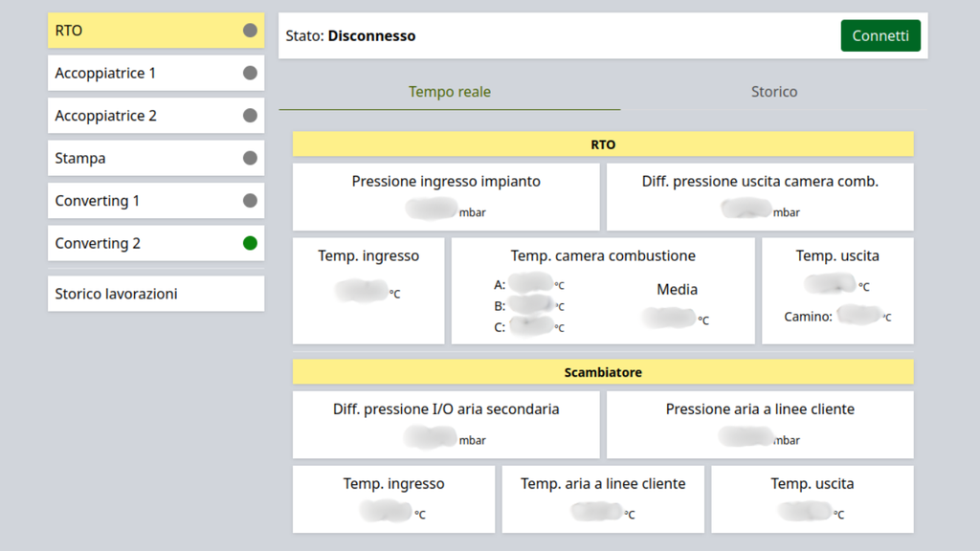This screenshot has height=551, width=980.
Task: Click Accoppiatrice 1 gray status indicator
Action: click(250, 73)
